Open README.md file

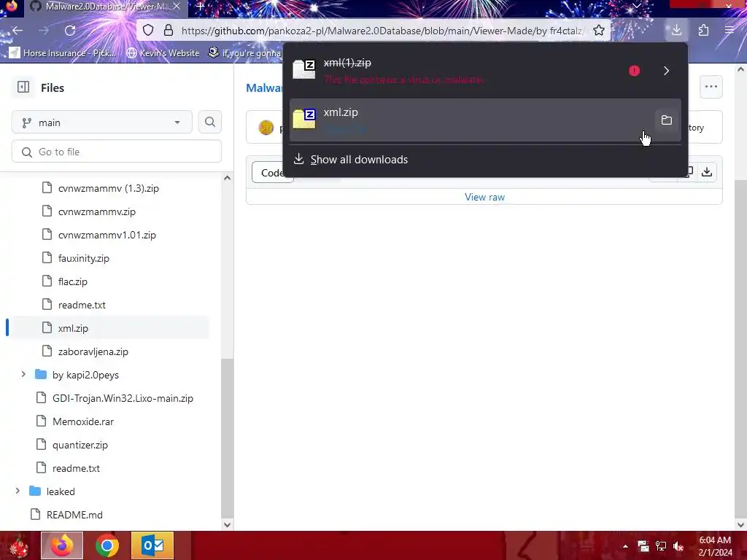point(75,515)
